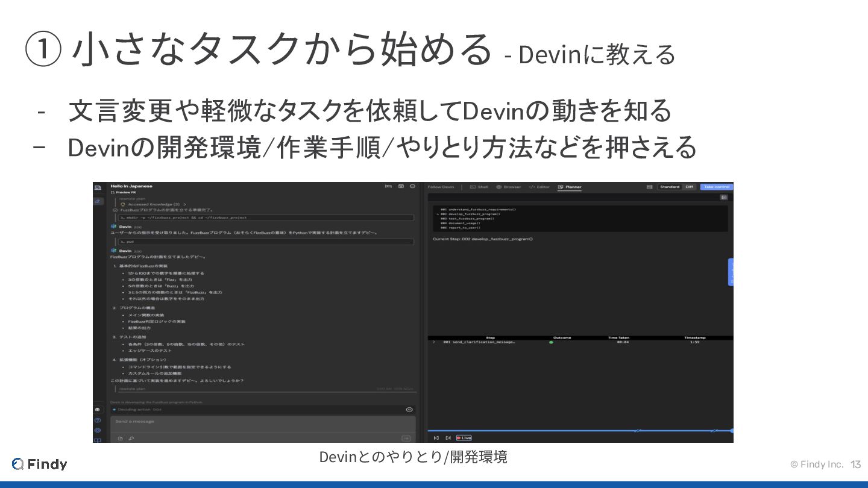Viewport: 868px width, 488px height.
Task: Click the small panel icon above the plan list
Action: tap(724, 197)
